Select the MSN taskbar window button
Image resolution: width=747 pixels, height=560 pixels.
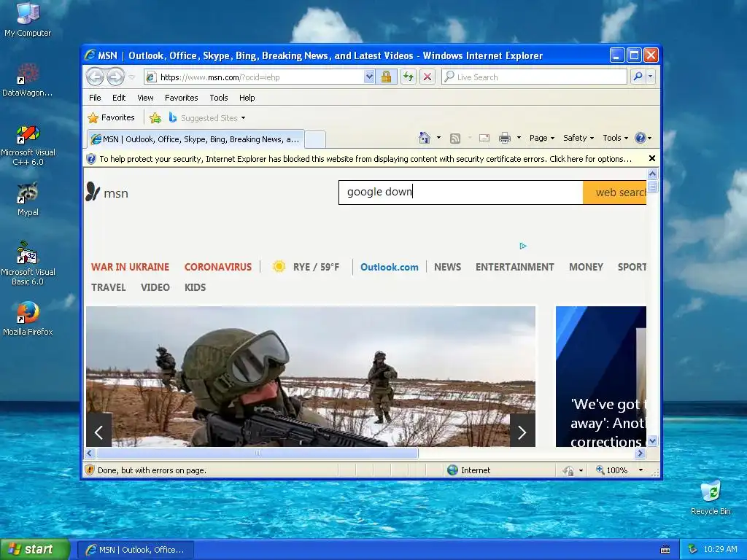[135, 550]
